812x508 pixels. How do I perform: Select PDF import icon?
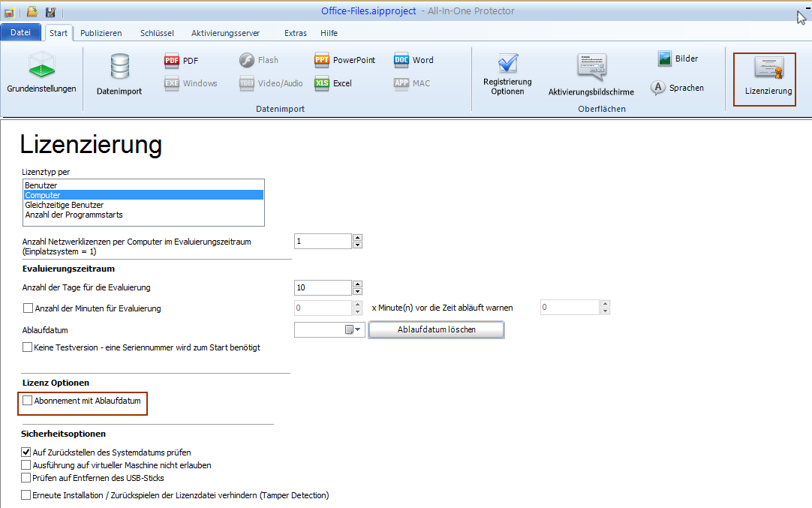pyautogui.click(x=172, y=61)
